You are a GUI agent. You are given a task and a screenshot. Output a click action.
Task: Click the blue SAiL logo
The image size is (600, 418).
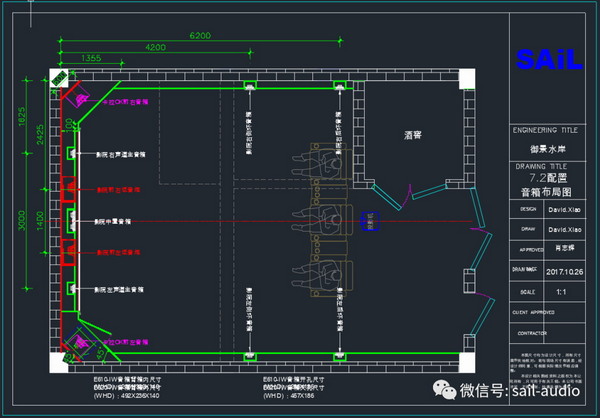tap(549, 60)
